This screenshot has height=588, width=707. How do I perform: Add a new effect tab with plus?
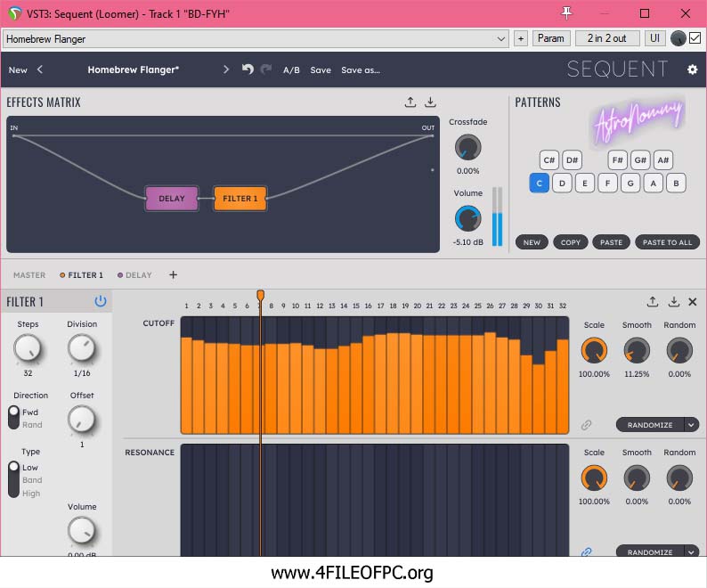point(174,275)
